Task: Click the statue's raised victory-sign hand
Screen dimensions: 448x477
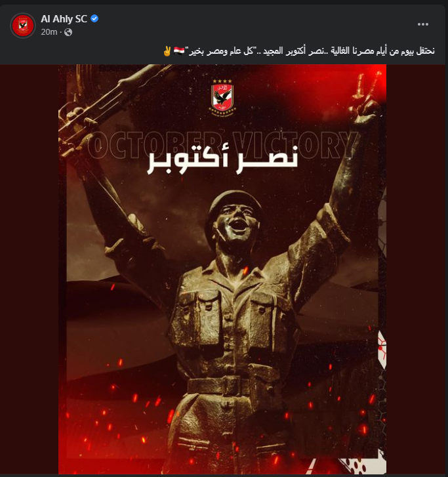Action: tap(364, 97)
